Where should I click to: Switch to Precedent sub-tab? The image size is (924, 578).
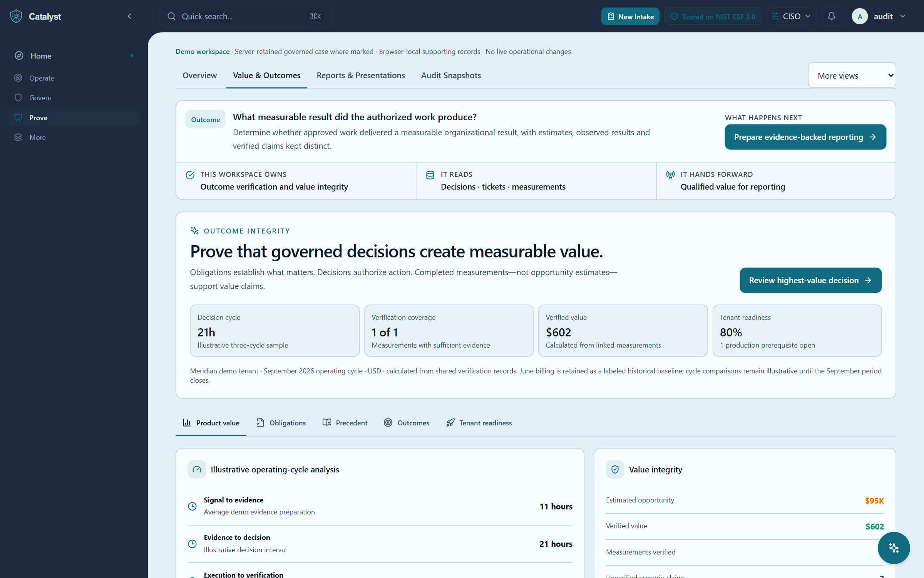[x=345, y=423]
